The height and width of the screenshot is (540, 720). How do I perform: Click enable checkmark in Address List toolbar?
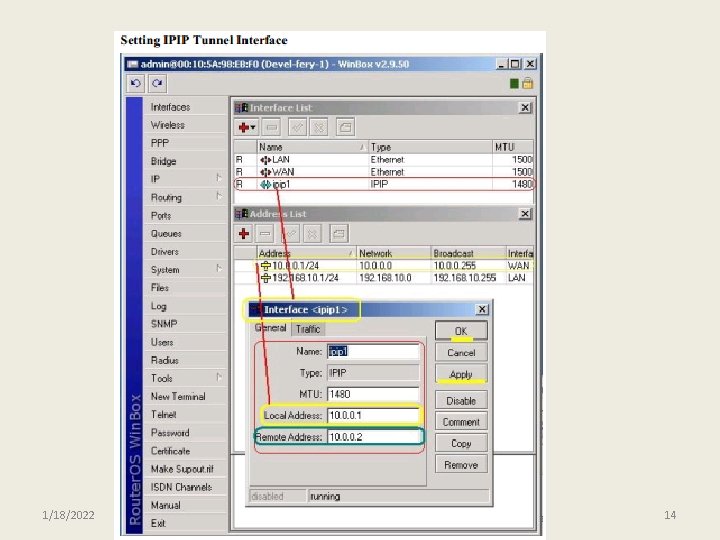tap(291, 234)
